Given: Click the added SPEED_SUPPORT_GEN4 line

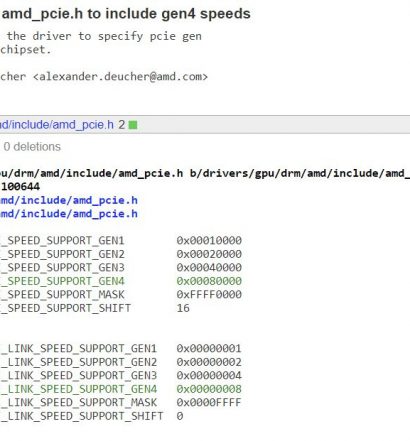Looking at the screenshot, I should (121, 281).
